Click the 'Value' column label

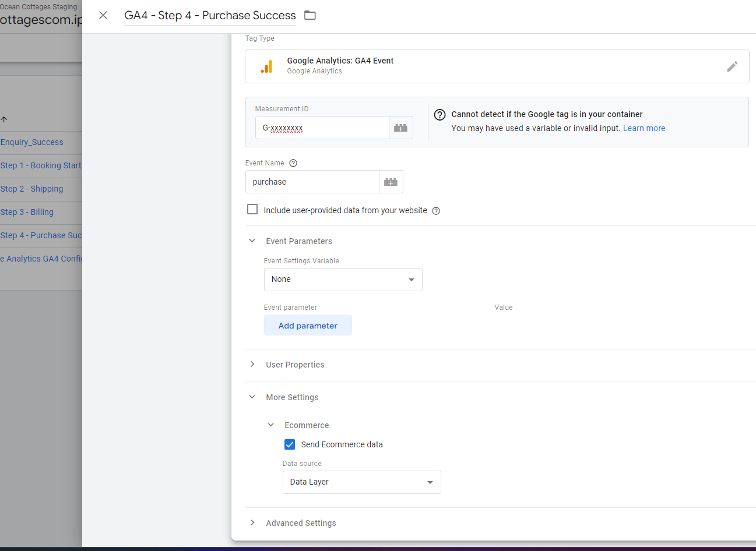pyautogui.click(x=504, y=308)
